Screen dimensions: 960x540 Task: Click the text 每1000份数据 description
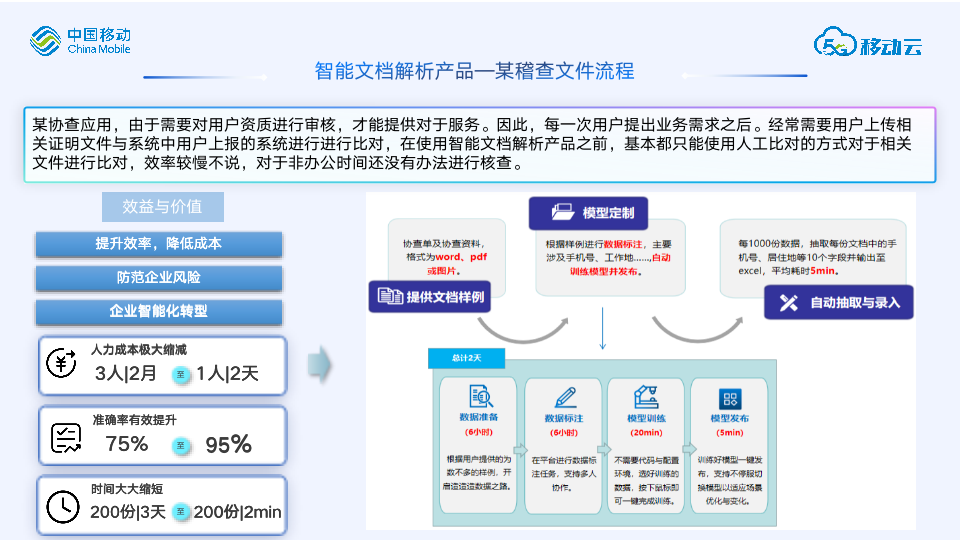pyautogui.click(x=817, y=257)
